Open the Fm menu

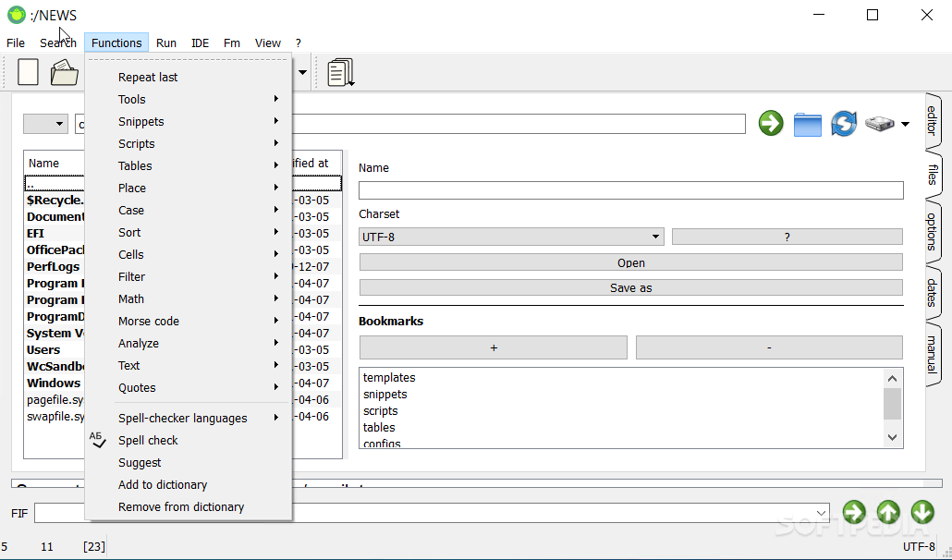231,43
